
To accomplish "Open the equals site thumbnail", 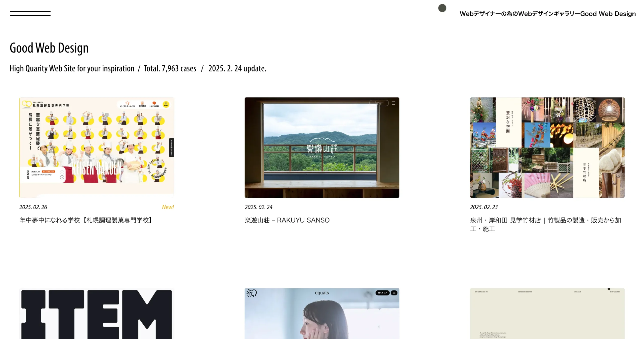I will coord(322,313).
